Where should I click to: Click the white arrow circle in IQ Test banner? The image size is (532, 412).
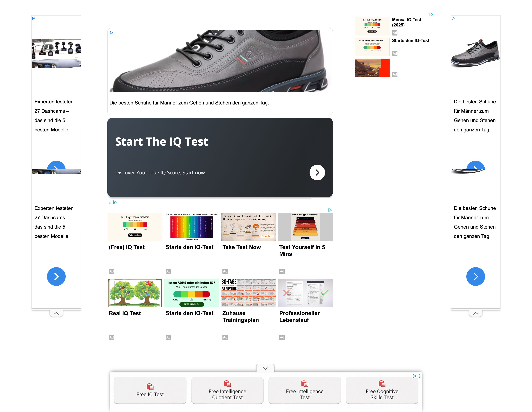point(317,173)
